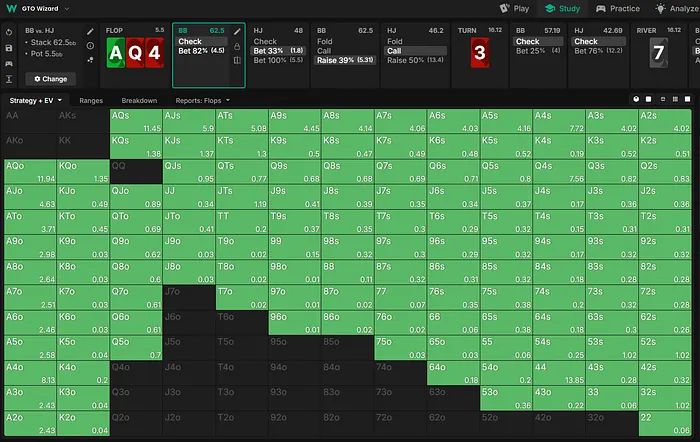
Task: Toggle the lock icon in BB action panel
Action: tap(237, 46)
